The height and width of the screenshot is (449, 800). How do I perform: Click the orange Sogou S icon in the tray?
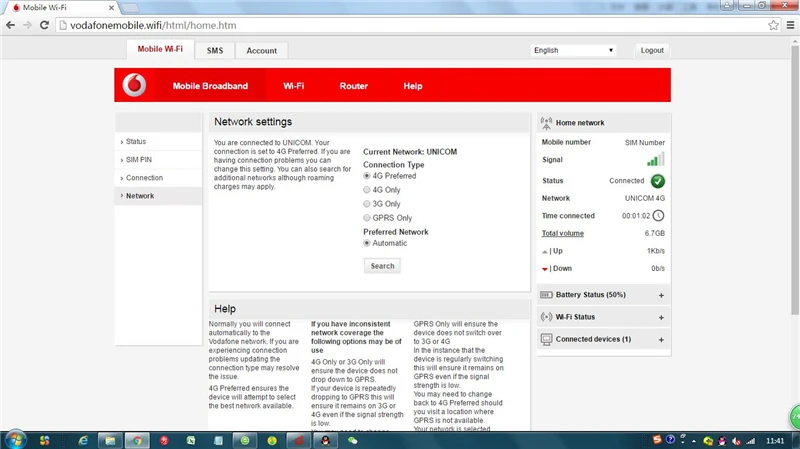657,439
